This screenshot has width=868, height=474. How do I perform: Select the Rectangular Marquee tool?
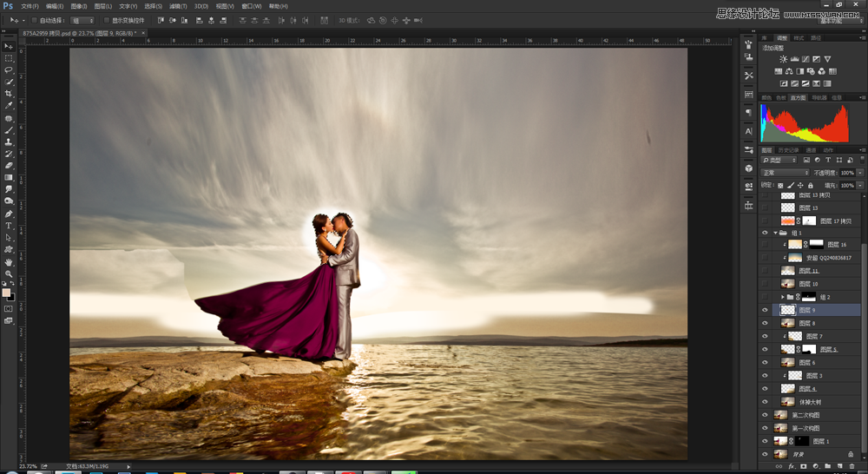[9, 58]
